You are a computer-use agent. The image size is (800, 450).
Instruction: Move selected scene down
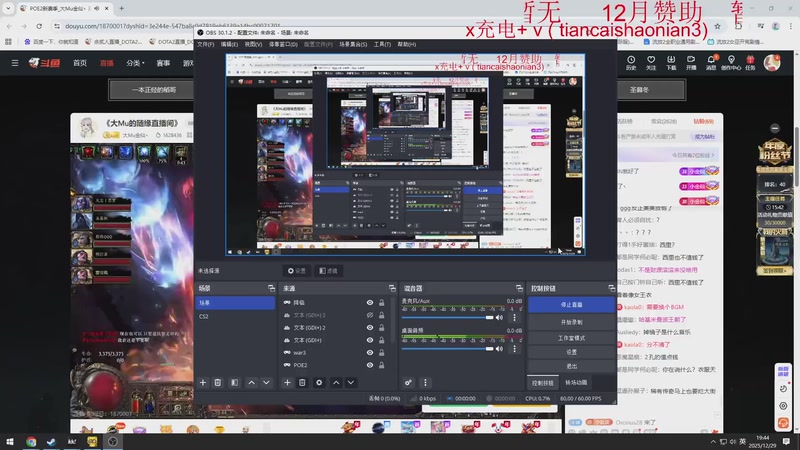click(266, 383)
